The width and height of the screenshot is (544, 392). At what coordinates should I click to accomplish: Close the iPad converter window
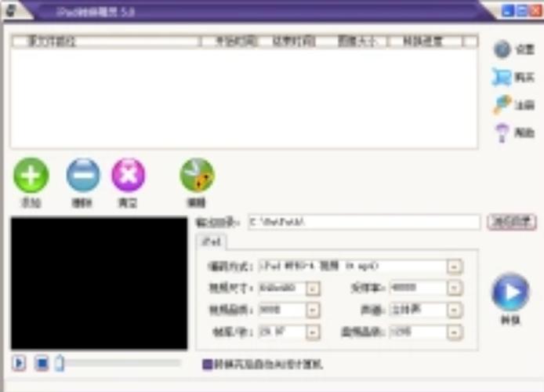[535, 11]
